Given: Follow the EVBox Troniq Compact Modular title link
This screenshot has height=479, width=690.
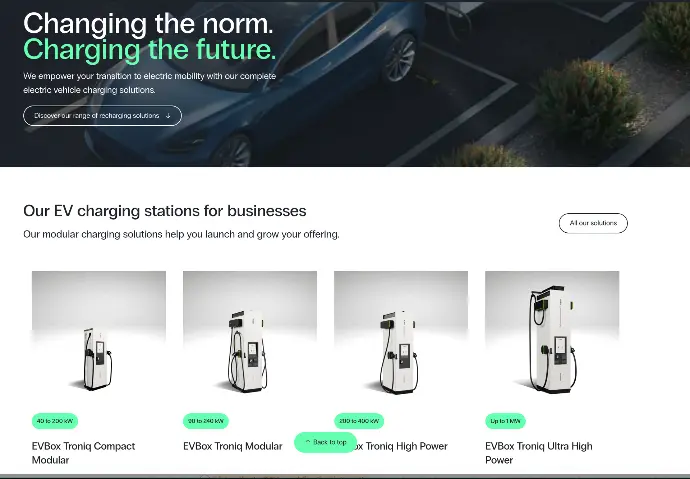Looking at the screenshot, I should [84, 453].
